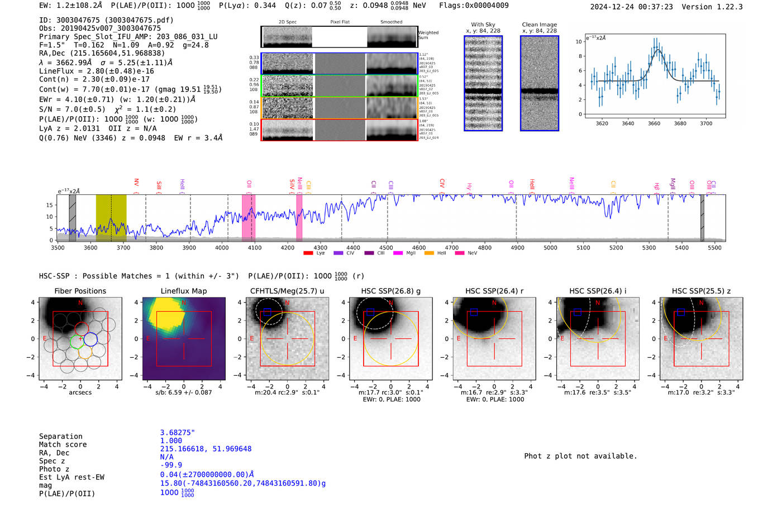782x532 pixels.
Task: Open the HSC SSP(25.5) z image
Action: (x=702, y=338)
